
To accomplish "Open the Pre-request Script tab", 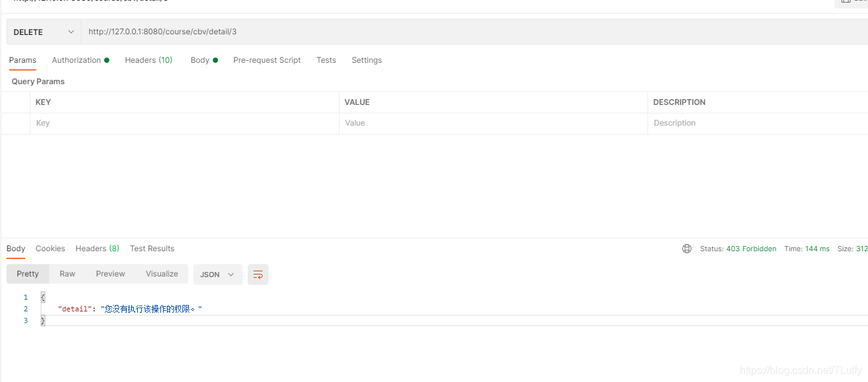I will pyautogui.click(x=267, y=60).
